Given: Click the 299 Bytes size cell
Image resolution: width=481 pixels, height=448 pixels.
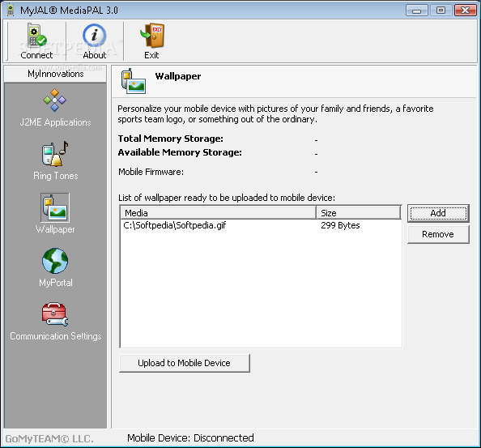Looking at the screenshot, I should point(340,225).
